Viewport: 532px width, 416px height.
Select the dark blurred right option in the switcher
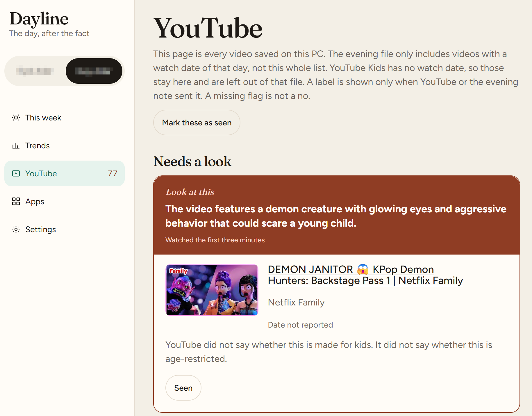point(94,71)
